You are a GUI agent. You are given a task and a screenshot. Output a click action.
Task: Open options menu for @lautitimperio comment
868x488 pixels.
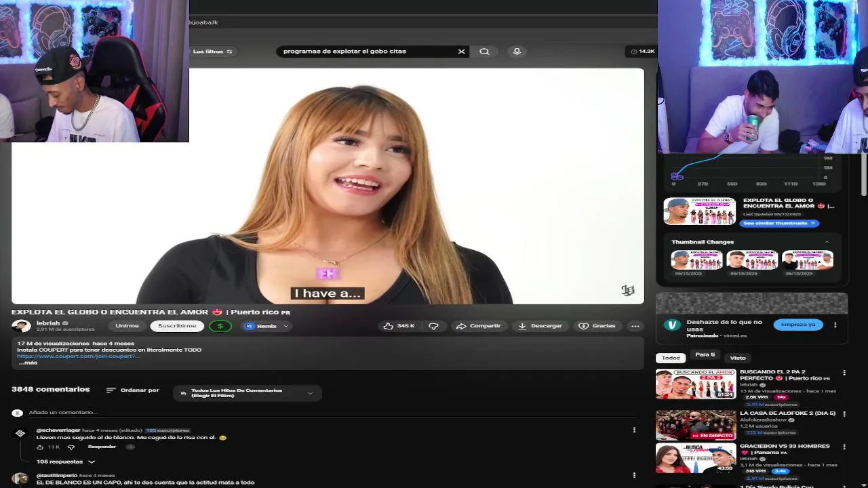pyautogui.click(x=634, y=475)
